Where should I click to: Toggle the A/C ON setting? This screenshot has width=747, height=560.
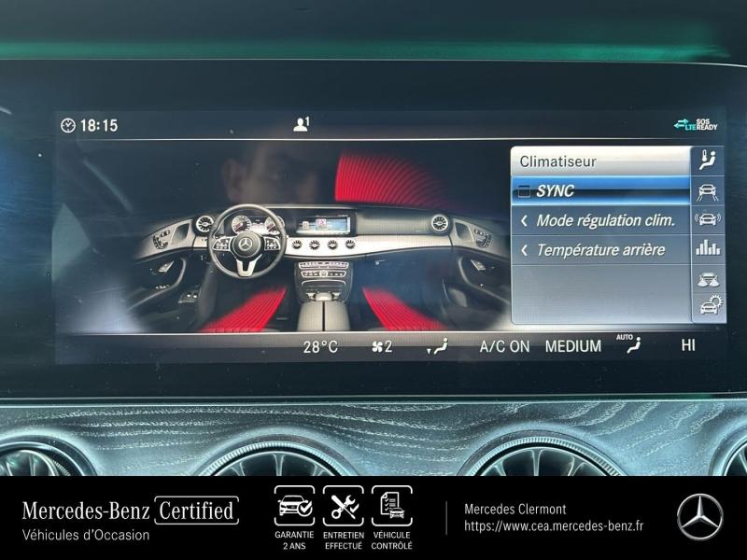click(x=504, y=346)
